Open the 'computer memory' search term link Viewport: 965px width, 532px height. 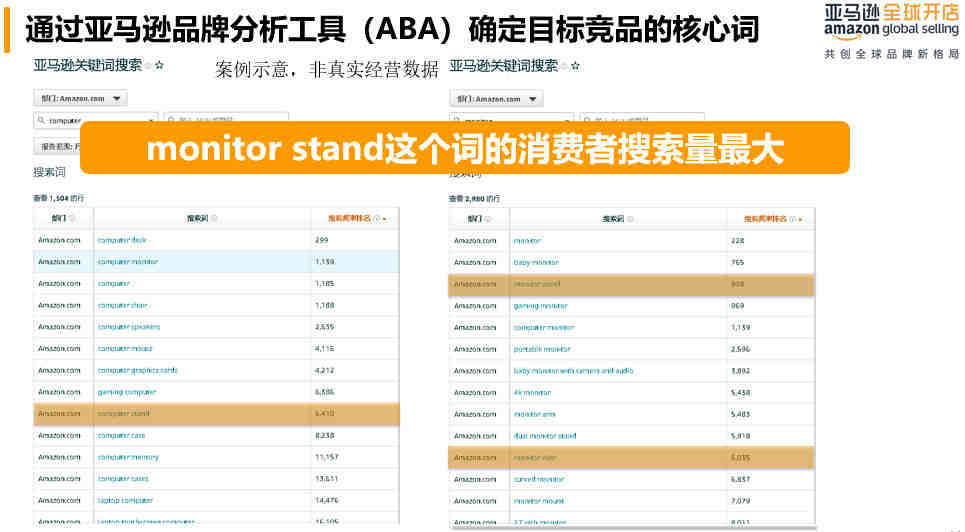click(128, 457)
